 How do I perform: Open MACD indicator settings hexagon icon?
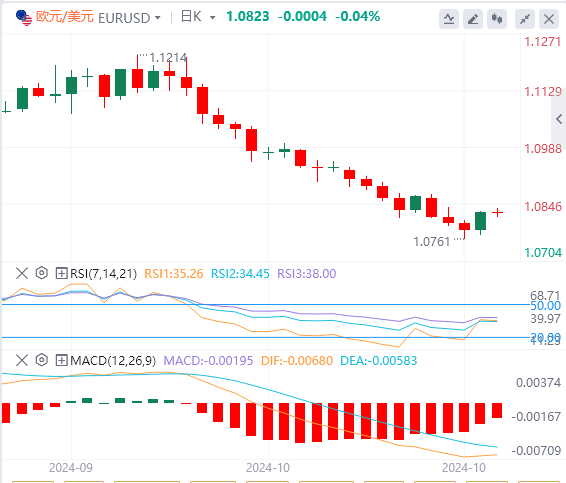(42, 360)
